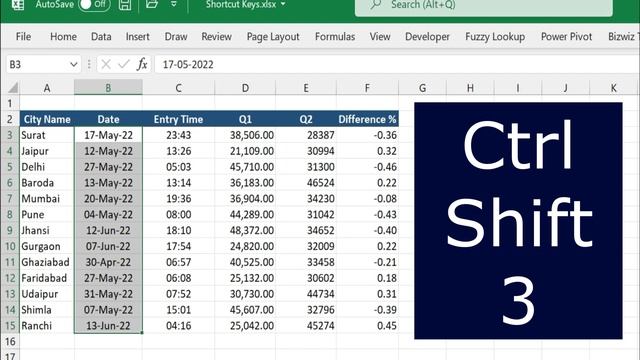Go to the Review tab
640x360 pixels.
(x=216, y=37)
